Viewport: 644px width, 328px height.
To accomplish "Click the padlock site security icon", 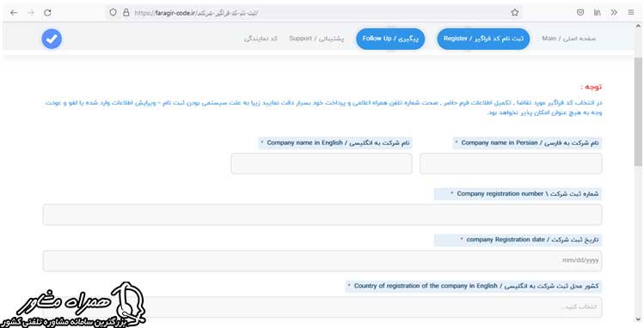I will coord(126,13).
